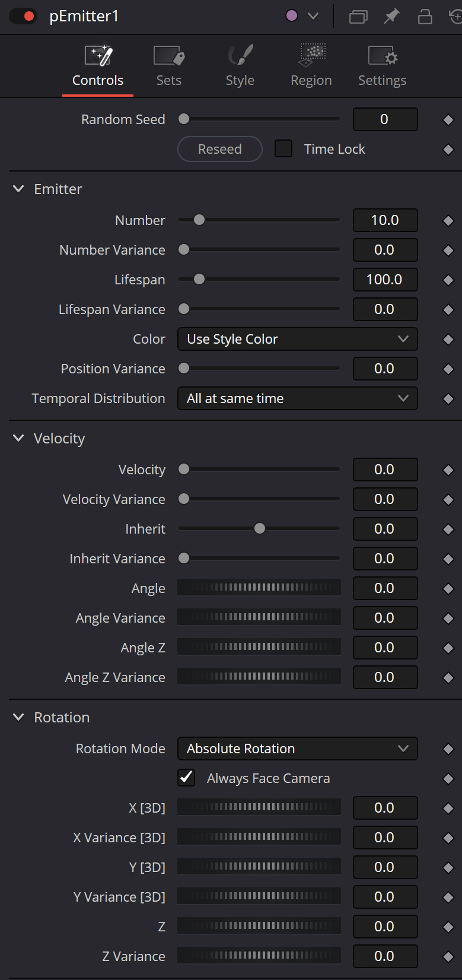The height and width of the screenshot is (980, 462).
Task: Click the Inherit slider handle
Action: pos(260,528)
